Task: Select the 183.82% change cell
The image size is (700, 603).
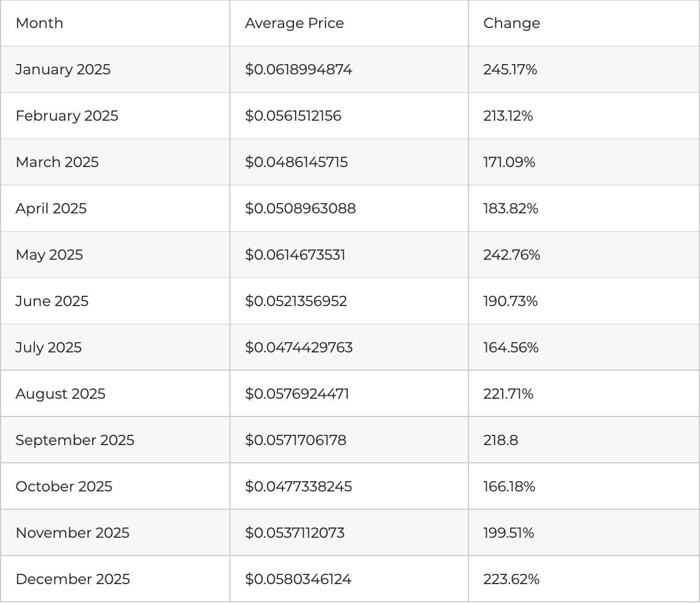Action: click(511, 209)
